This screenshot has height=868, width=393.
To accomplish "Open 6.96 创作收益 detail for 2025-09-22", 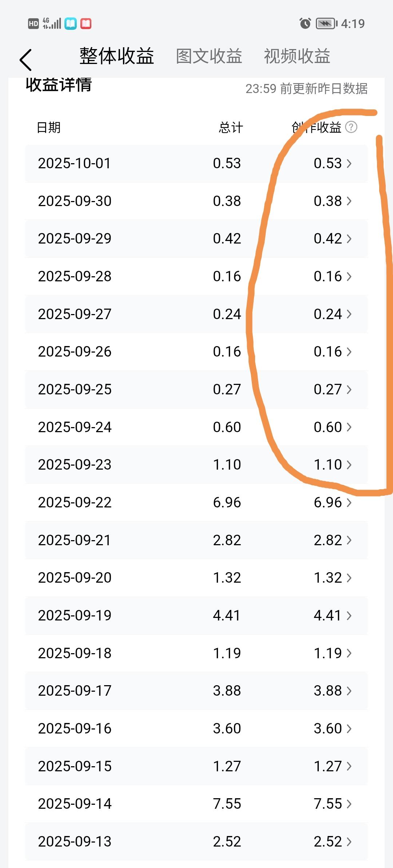I will [328, 503].
